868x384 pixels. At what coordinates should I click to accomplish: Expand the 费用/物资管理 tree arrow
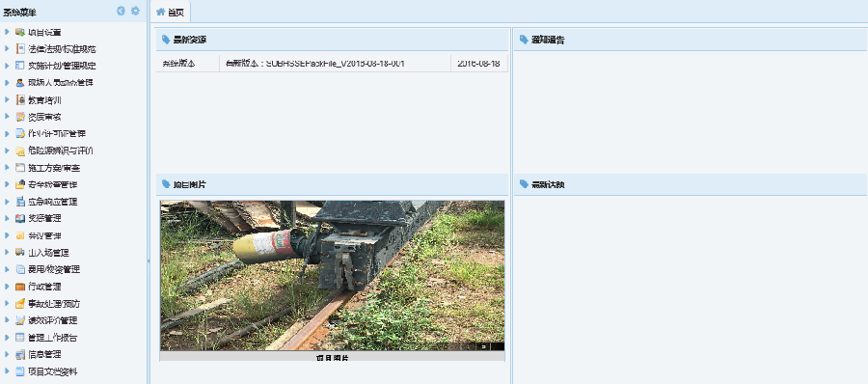[7, 269]
